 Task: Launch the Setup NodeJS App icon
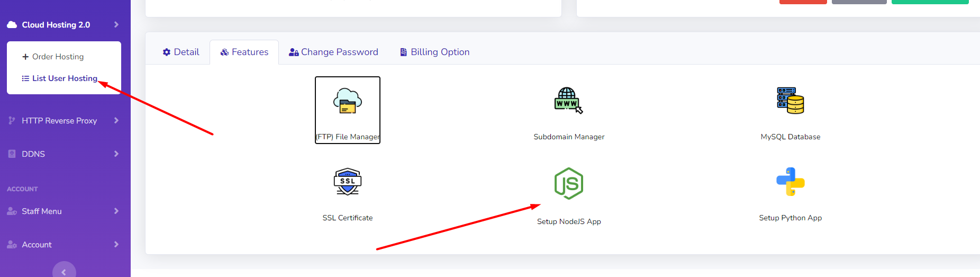[x=569, y=183]
